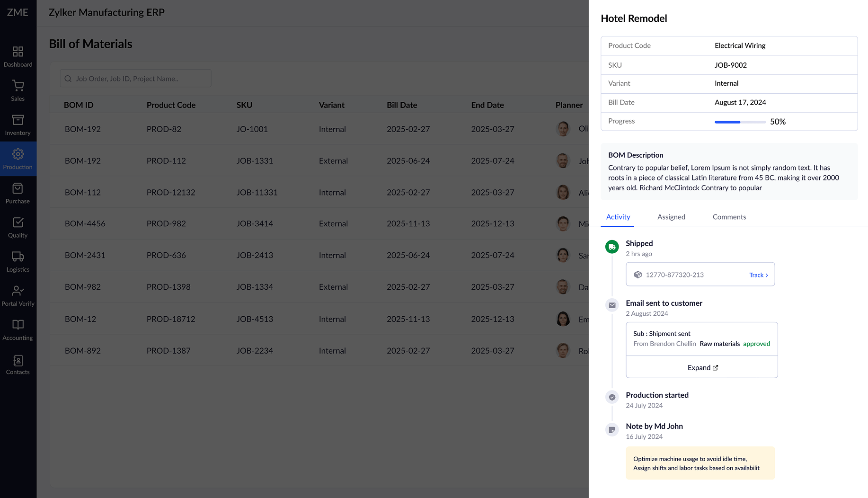Open the Md John note card
This screenshot has height=498, width=868.
click(x=700, y=463)
